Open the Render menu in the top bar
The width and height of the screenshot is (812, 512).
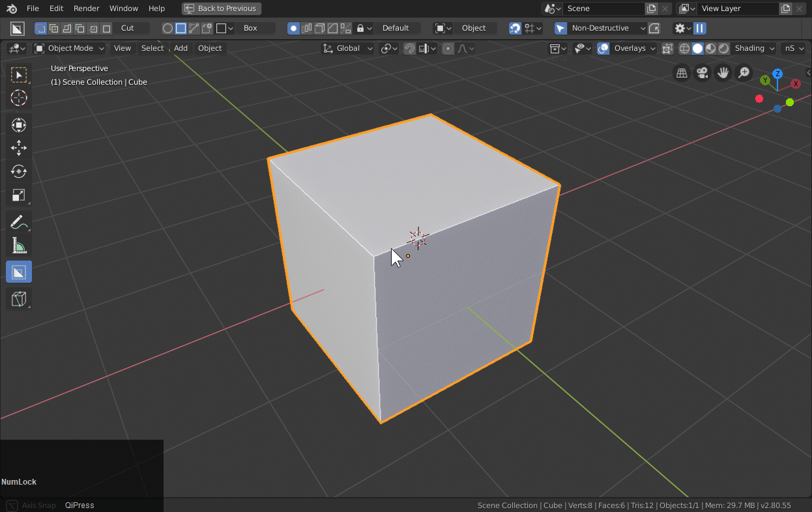[x=86, y=8]
